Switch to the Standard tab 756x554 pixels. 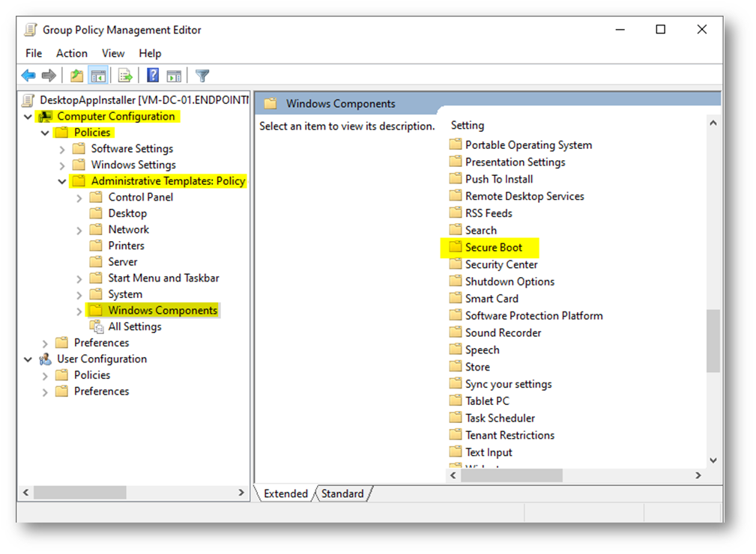pos(342,494)
